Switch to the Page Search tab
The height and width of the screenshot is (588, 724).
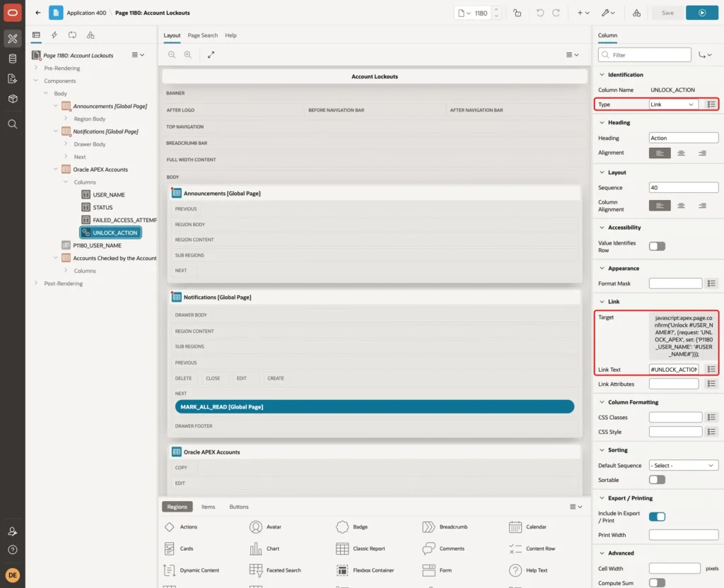(202, 35)
